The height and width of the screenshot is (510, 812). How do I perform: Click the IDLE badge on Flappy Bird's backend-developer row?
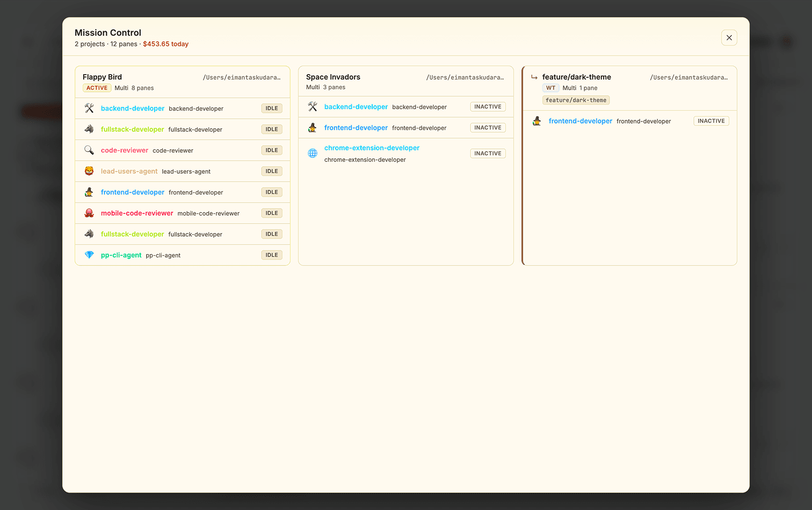[x=272, y=108]
